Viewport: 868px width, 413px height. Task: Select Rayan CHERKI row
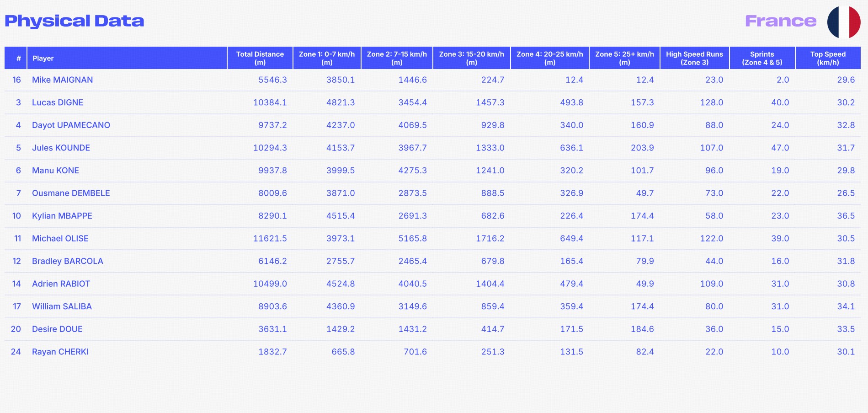tap(432, 352)
